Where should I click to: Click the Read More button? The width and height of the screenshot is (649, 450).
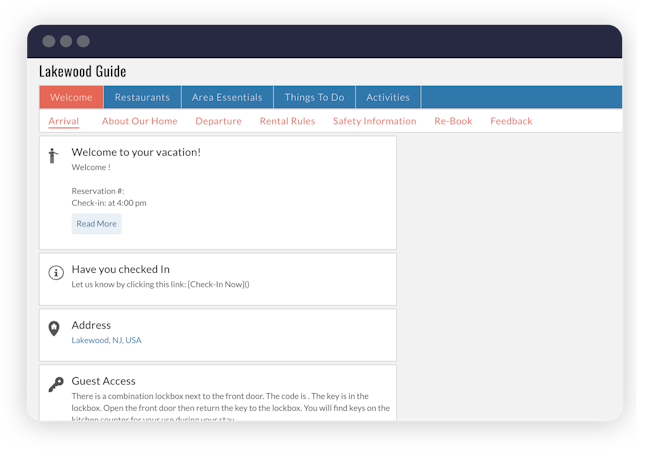pos(96,224)
